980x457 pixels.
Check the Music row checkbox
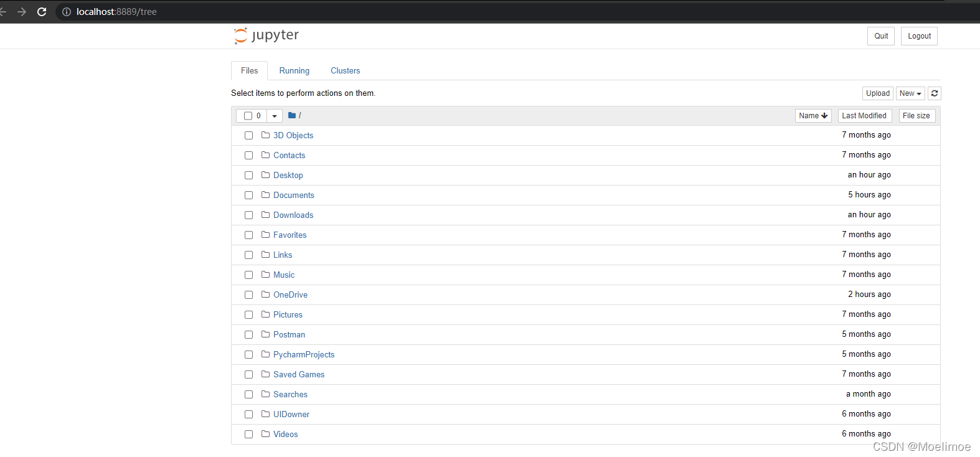click(248, 275)
